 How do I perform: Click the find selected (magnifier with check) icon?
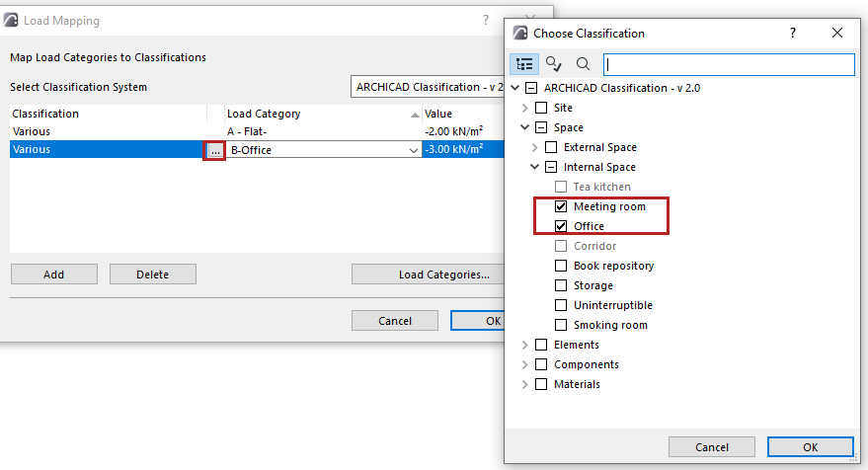tap(554, 64)
